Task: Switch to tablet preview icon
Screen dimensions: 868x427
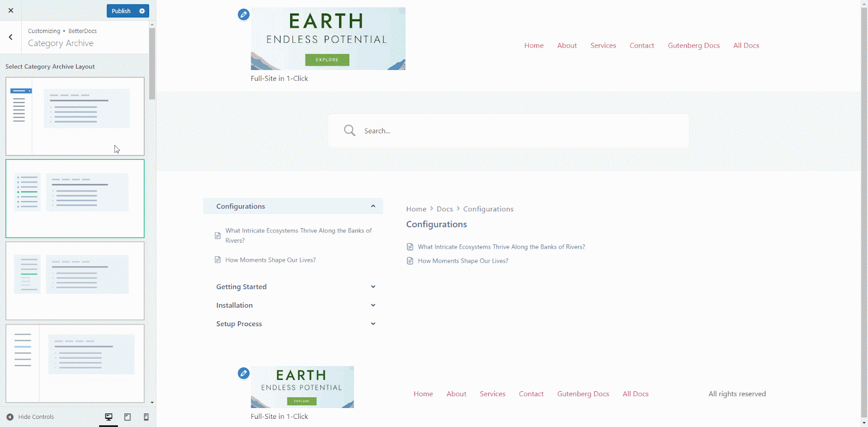Action: [127, 417]
